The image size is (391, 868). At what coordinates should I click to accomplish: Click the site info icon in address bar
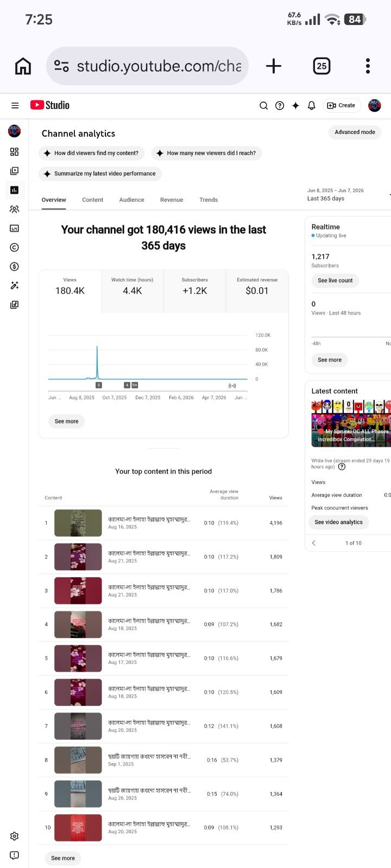(61, 66)
